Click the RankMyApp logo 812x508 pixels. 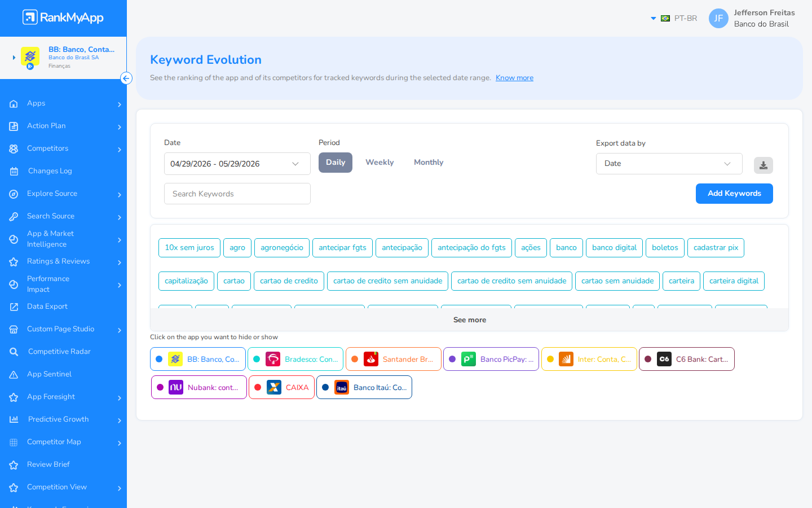pos(63,17)
